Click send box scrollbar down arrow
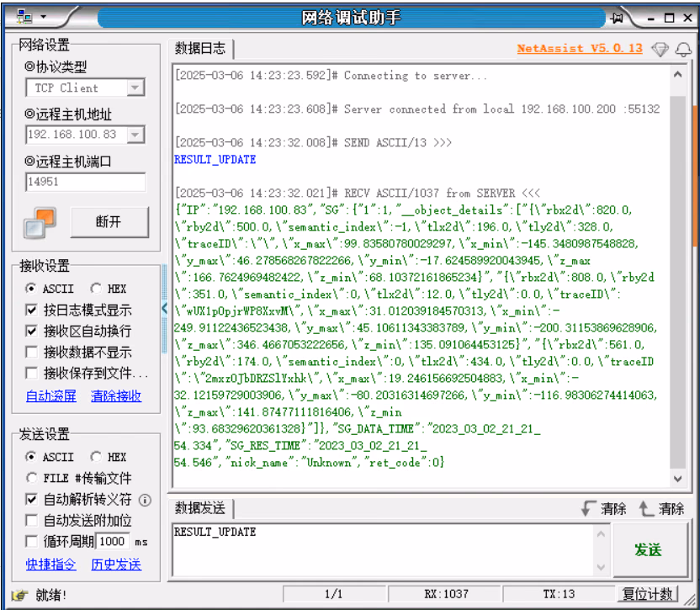Screen dimensions: 700x610 [x=601, y=567]
